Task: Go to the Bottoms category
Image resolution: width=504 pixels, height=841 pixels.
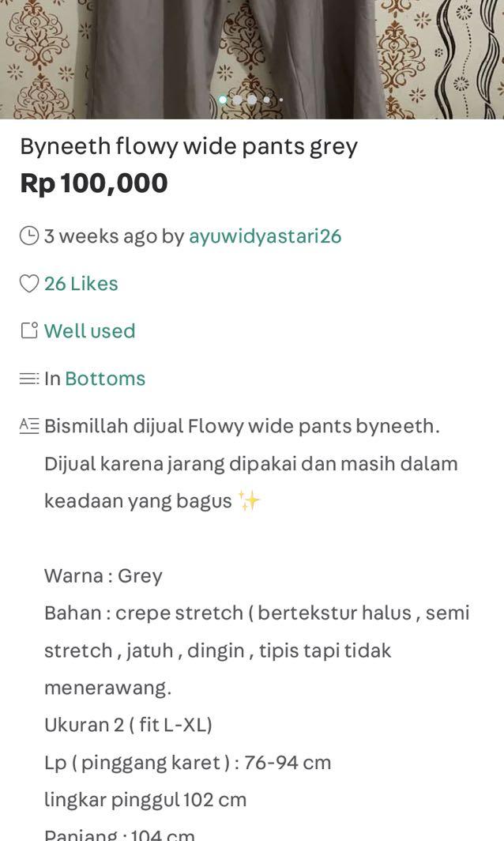Action: (x=105, y=379)
